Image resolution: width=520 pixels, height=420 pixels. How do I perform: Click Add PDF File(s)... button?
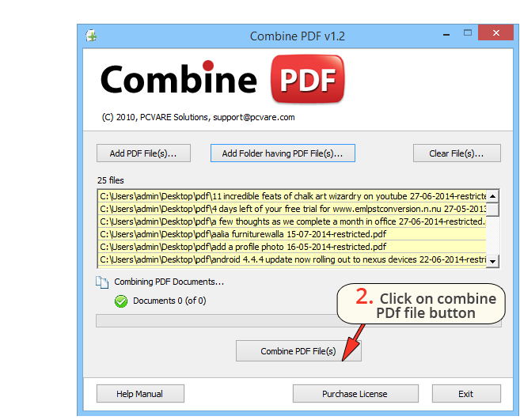tap(143, 153)
